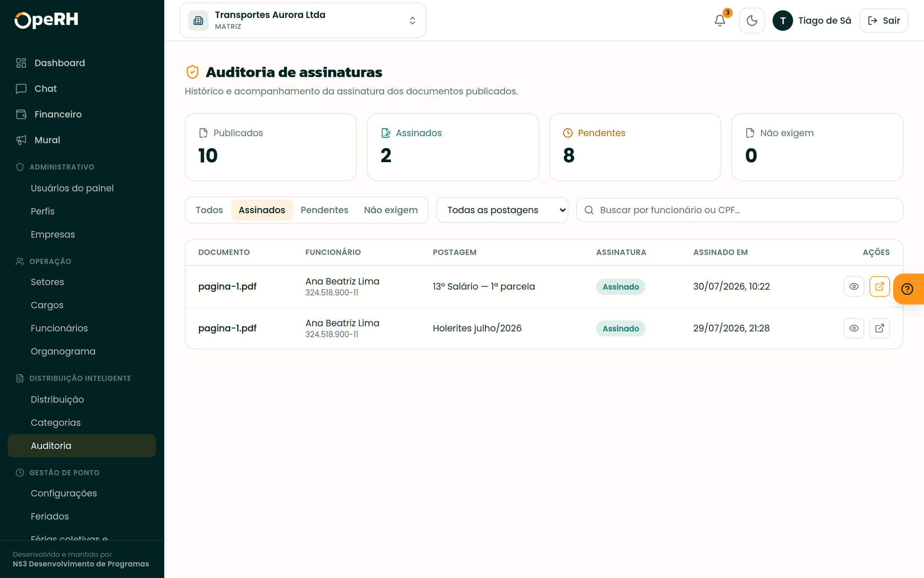Click the user avatar T
Viewport: 924px width, 578px height.
782,21
